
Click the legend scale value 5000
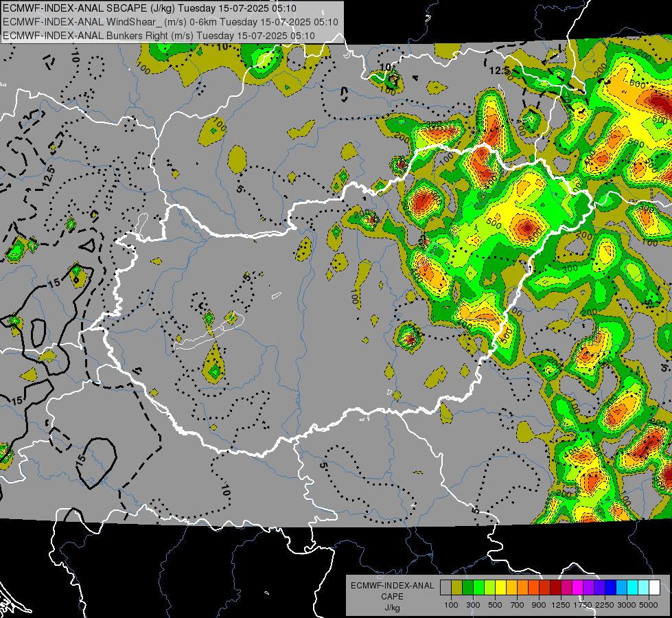[x=649, y=605]
